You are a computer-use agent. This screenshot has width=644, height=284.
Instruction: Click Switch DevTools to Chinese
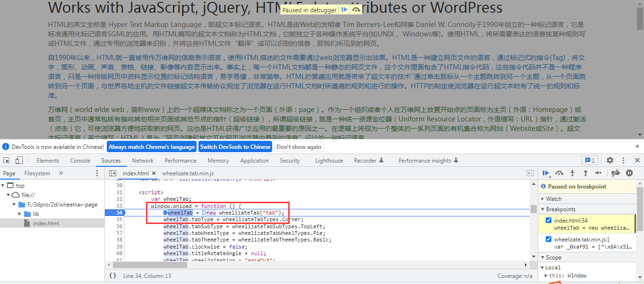235,146
